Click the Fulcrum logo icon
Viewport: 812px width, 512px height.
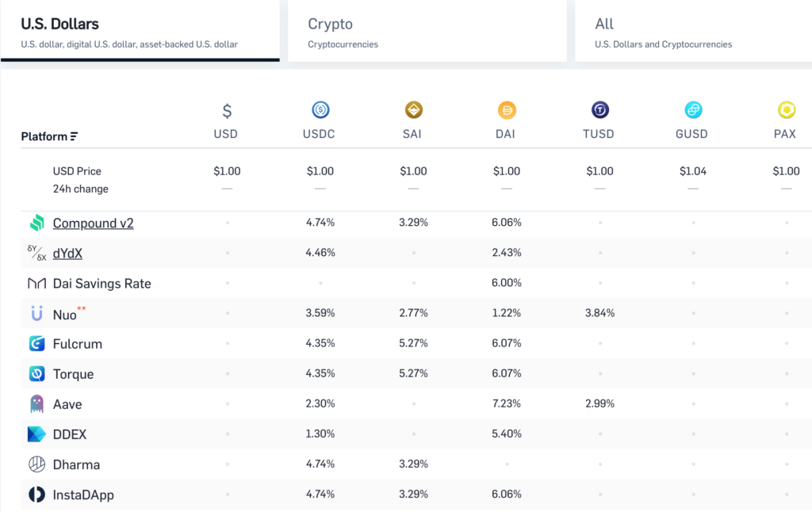click(36, 343)
